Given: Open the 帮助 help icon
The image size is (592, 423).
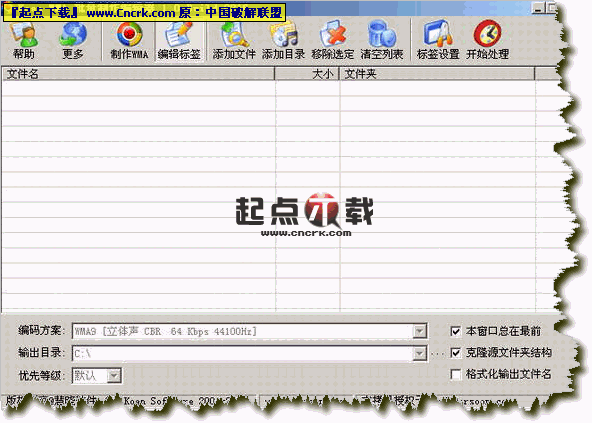Looking at the screenshot, I should (24, 41).
